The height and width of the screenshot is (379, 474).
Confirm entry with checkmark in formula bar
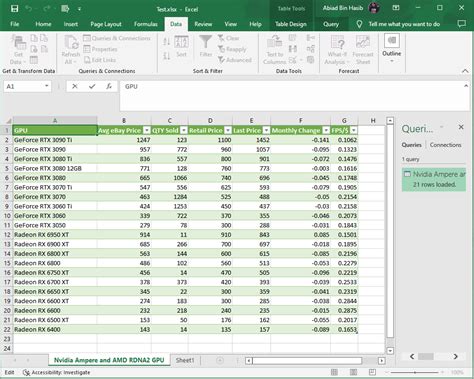[92, 86]
